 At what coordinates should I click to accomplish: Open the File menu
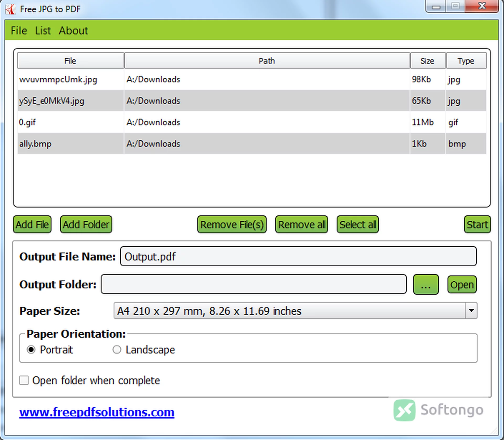pos(19,31)
